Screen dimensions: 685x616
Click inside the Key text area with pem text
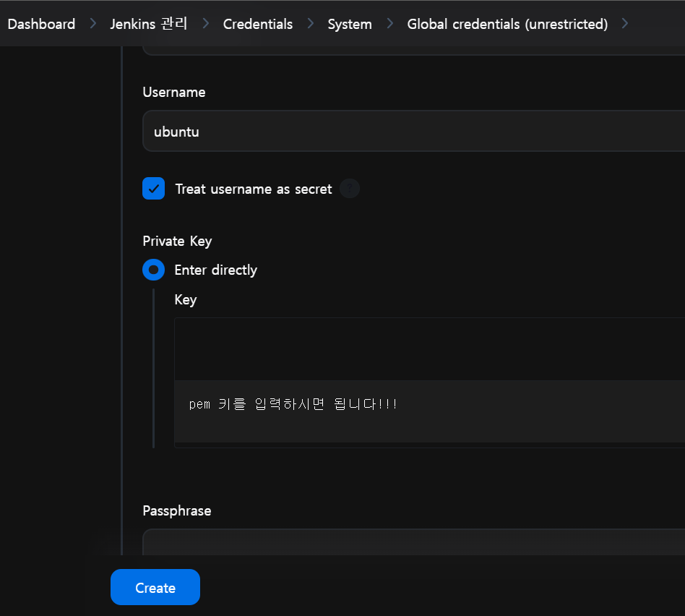430,411
